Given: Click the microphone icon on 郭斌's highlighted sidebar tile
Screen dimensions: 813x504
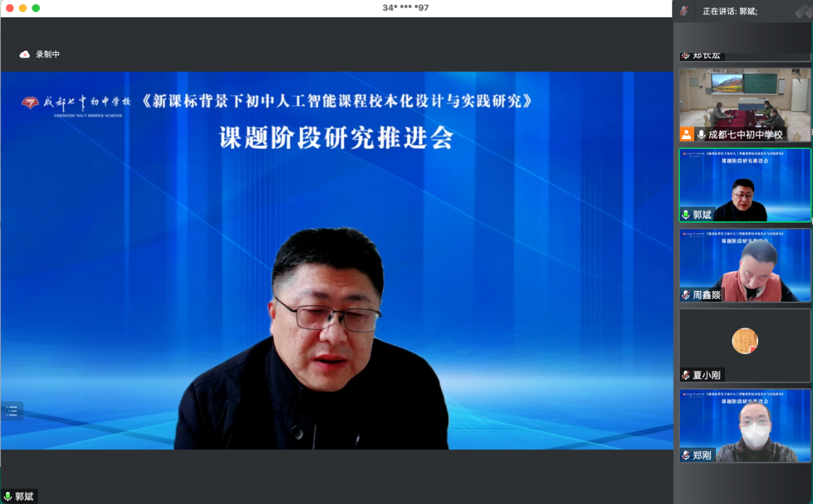Looking at the screenshot, I should (685, 215).
